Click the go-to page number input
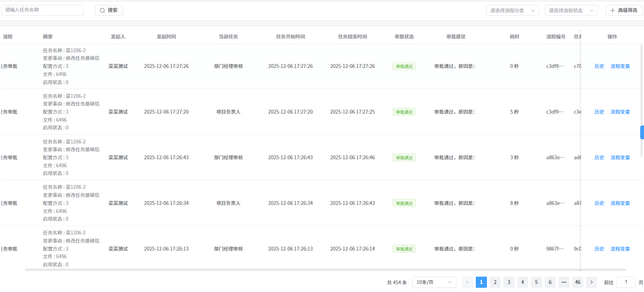The height and width of the screenshot is (292, 644). [626, 282]
